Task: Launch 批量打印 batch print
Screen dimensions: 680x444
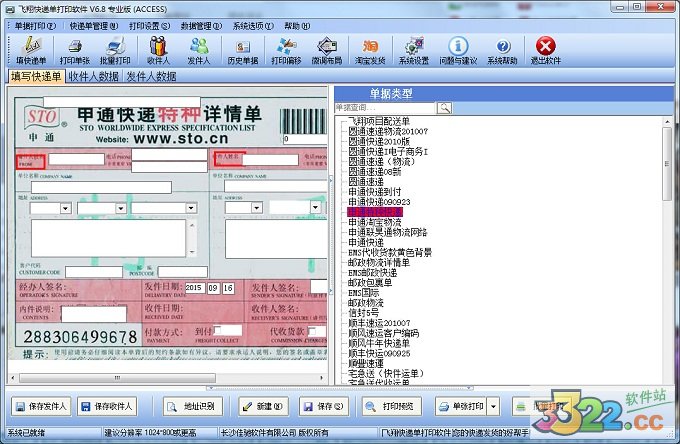Action: (117, 48)
